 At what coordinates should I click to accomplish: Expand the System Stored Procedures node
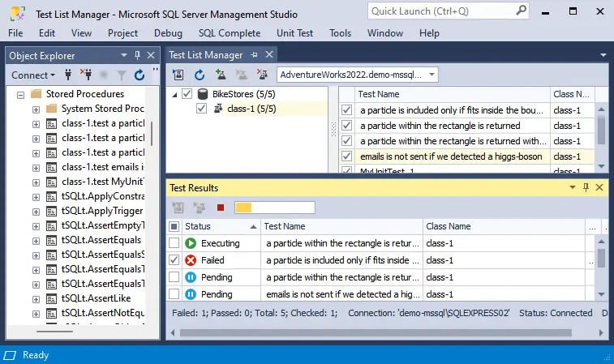point(36,109)
